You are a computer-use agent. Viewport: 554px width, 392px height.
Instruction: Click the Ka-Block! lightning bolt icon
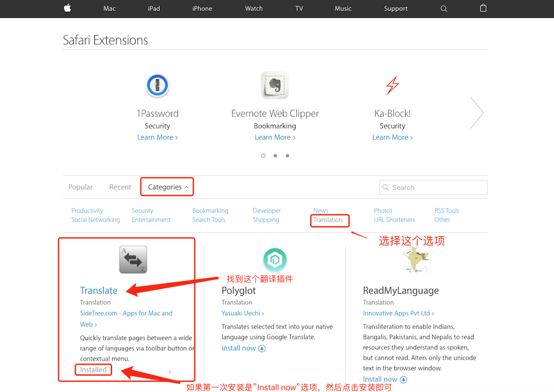tap(392, 85)
